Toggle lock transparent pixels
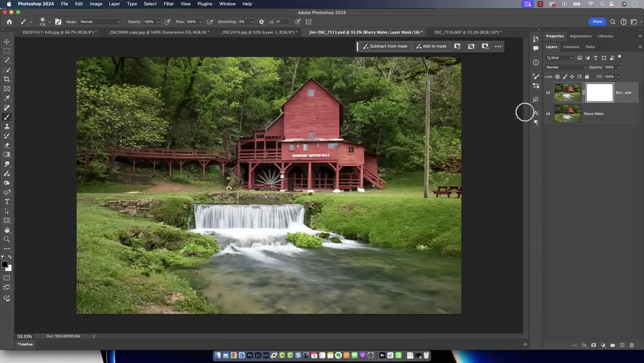 click(558, 77)
